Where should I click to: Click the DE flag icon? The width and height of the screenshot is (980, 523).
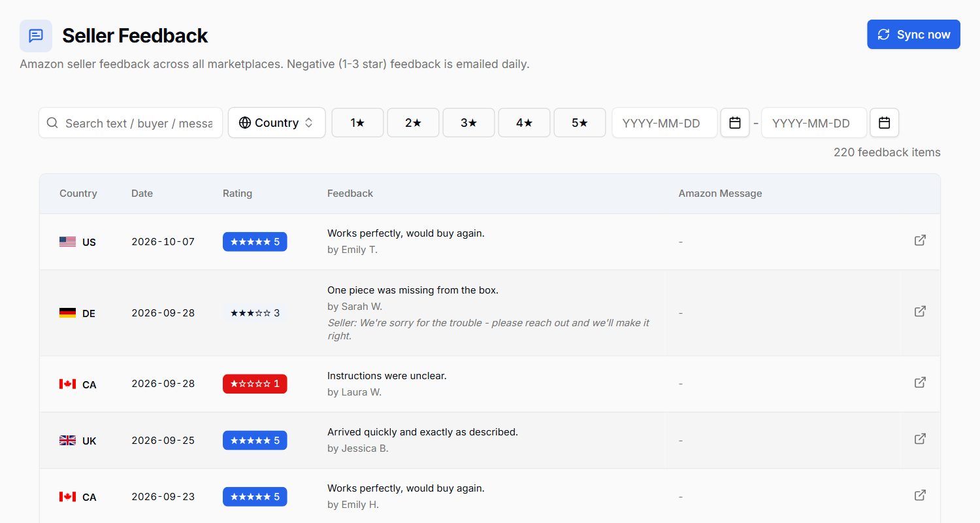(67, 313)
